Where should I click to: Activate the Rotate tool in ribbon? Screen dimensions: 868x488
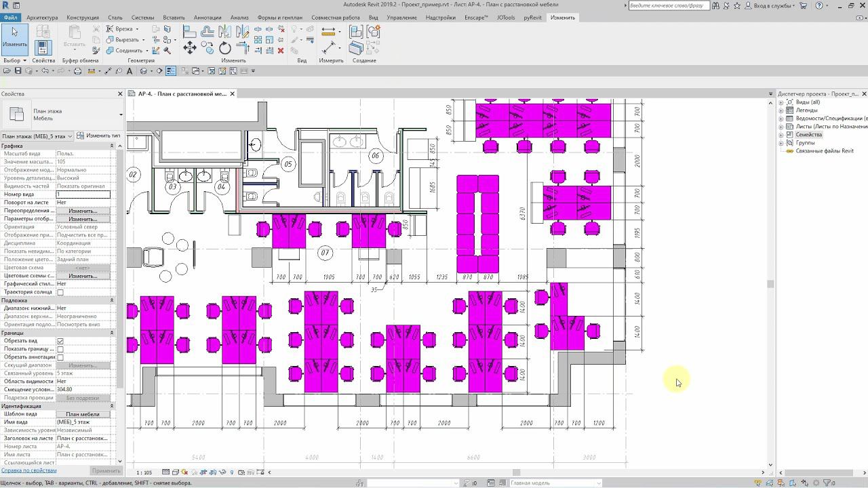(225, 48)
